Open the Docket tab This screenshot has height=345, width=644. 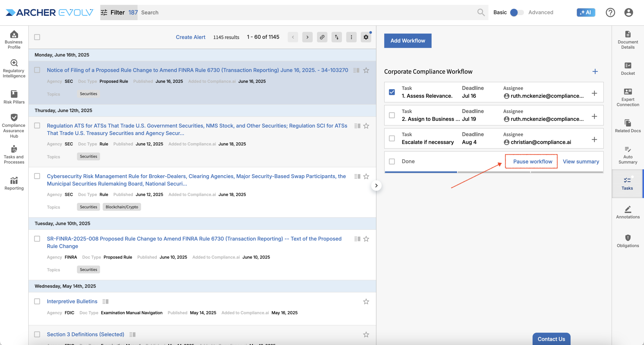point(628,69)
